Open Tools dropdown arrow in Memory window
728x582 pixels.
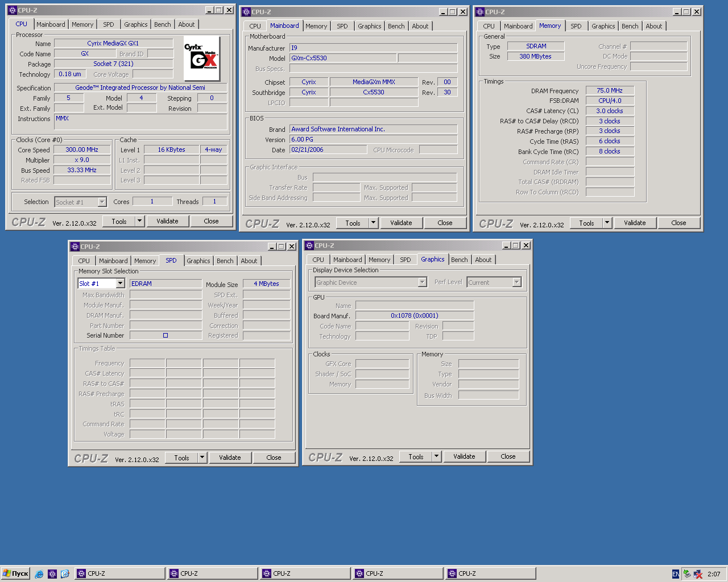coord(607,223)
